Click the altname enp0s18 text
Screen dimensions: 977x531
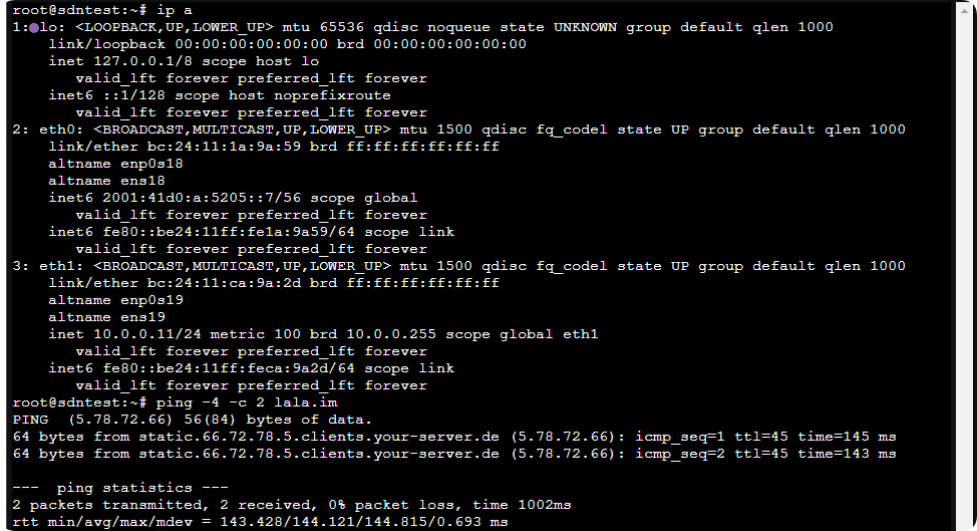(x=116, y=164)
